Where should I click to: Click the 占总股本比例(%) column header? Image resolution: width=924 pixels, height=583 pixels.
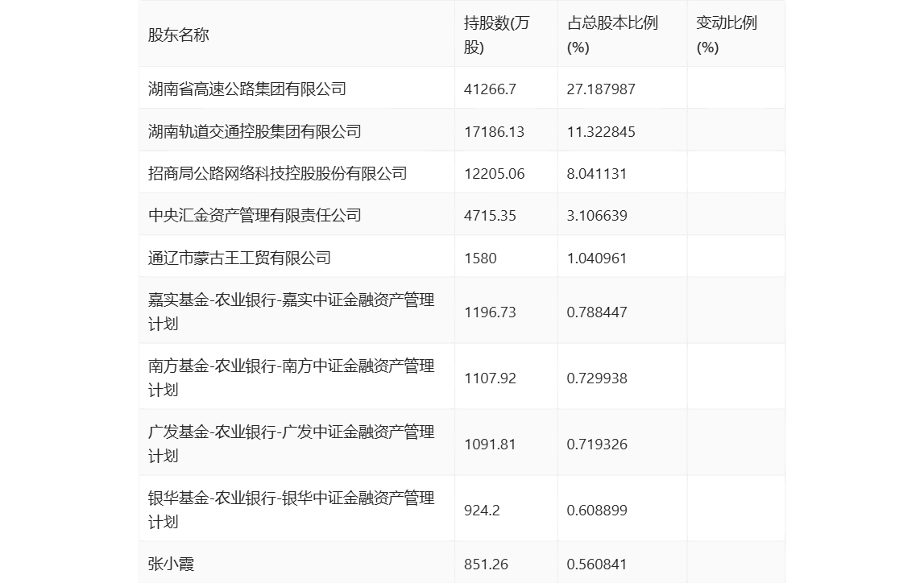[x=612, y=35]
